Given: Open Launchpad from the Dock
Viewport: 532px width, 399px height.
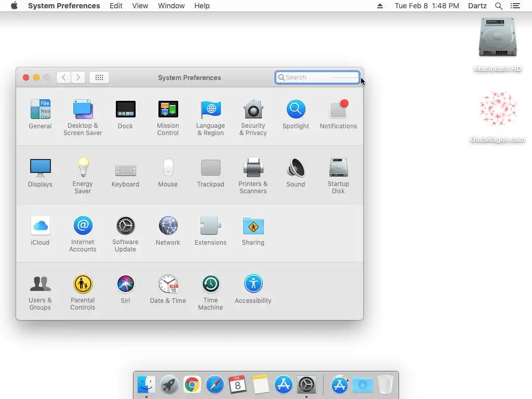Looking at the screenshot, I should pyautogui.click(x=169, y=385).
